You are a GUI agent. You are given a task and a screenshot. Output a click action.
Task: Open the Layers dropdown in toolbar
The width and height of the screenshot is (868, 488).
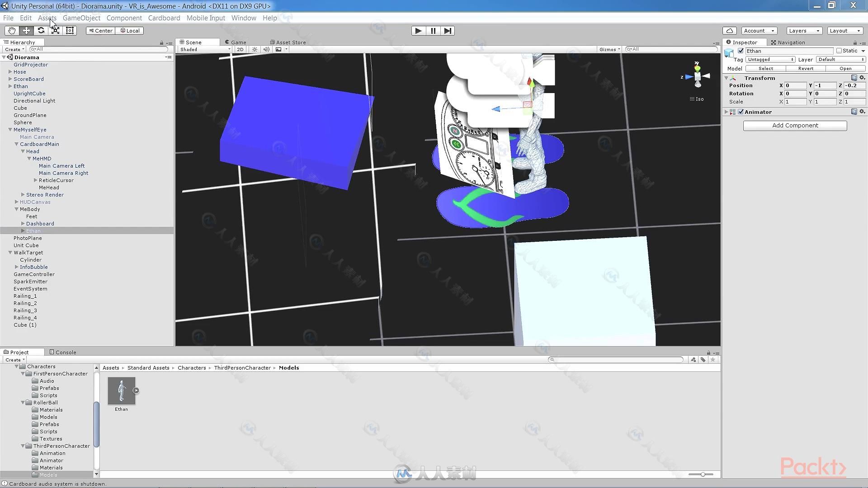804,30
